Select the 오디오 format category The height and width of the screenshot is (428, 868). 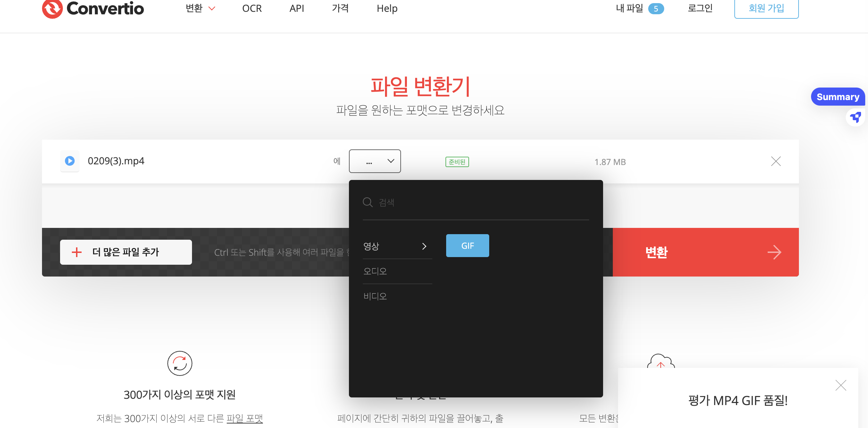pos(375,271)
